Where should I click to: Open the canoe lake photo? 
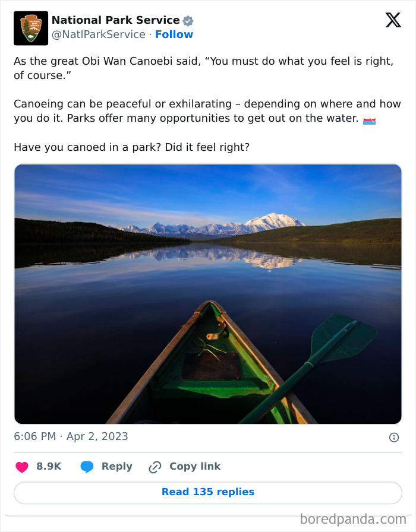pos(208,294)
